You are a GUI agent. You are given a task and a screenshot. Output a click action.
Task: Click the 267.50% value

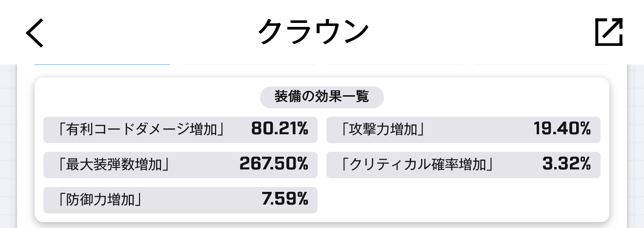coord(273,164)
